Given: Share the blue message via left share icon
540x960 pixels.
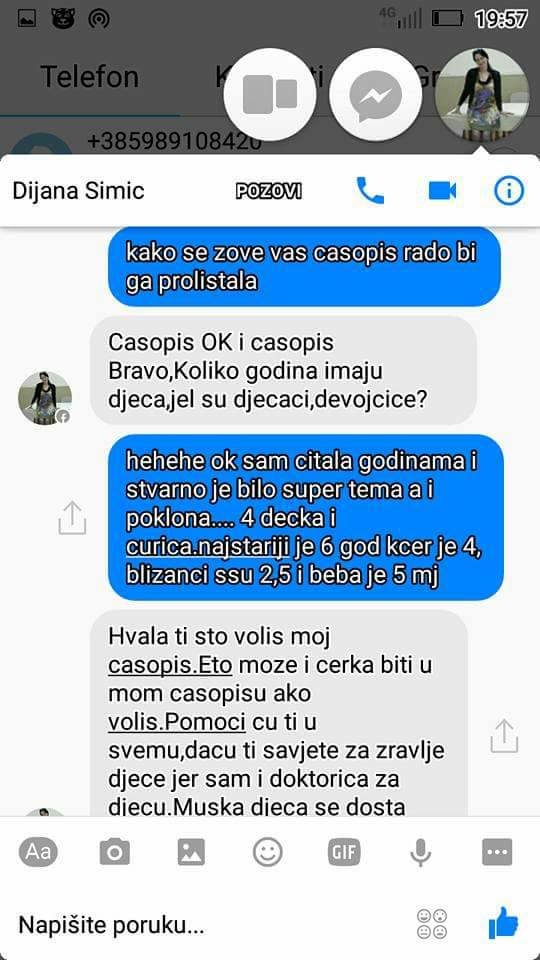Looking at the screenshot, I should click(x=72, y=518).
